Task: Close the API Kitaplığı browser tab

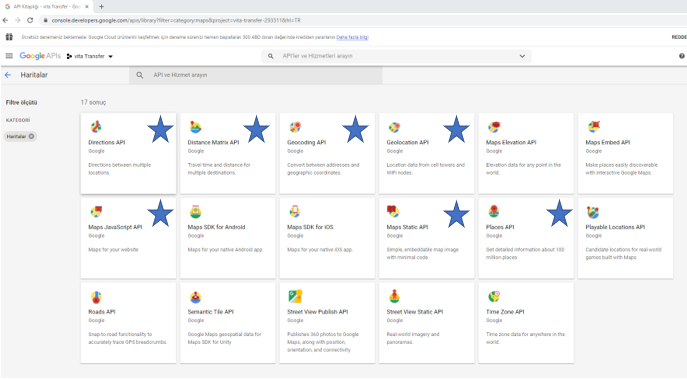Action: pyautogui.click(x=87, y=7)
